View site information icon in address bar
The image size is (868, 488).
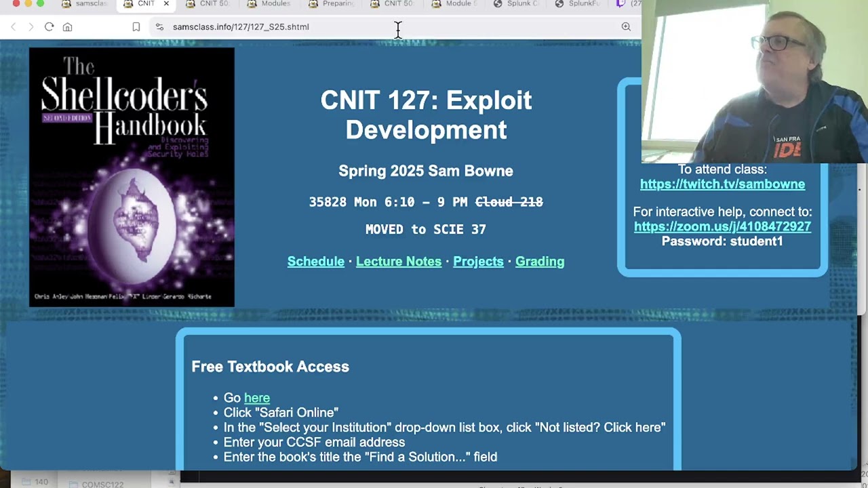[x=159, y=27]
